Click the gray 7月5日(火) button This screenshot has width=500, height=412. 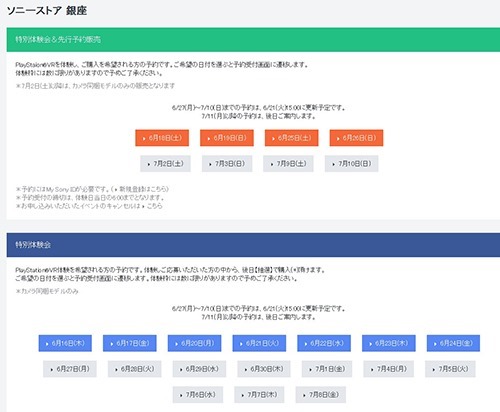[450, 369]
